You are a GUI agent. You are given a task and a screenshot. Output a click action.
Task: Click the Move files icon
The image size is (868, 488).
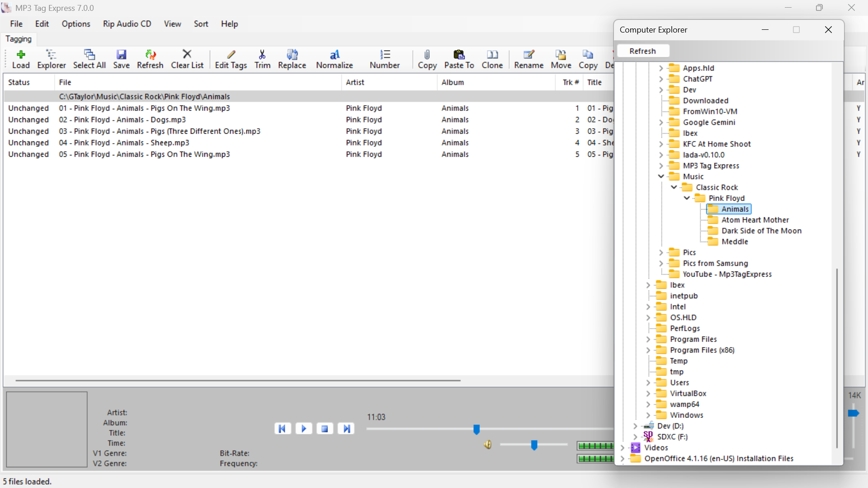pyautogui.click(x=561, y=59)
